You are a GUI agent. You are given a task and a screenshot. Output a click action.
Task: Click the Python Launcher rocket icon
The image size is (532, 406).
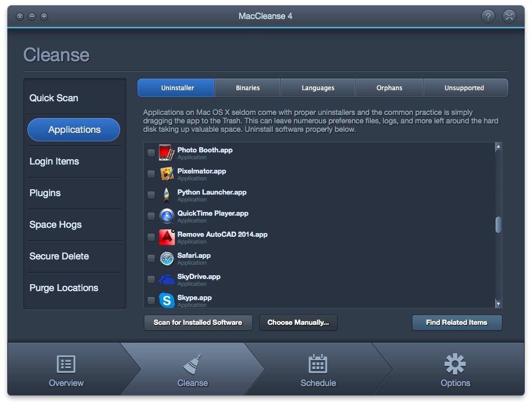(166, 195)
